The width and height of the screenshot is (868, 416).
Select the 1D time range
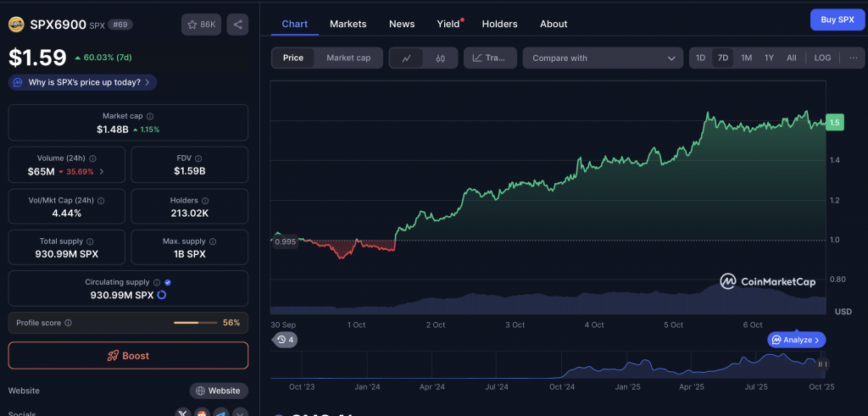(x=700, y=58)
